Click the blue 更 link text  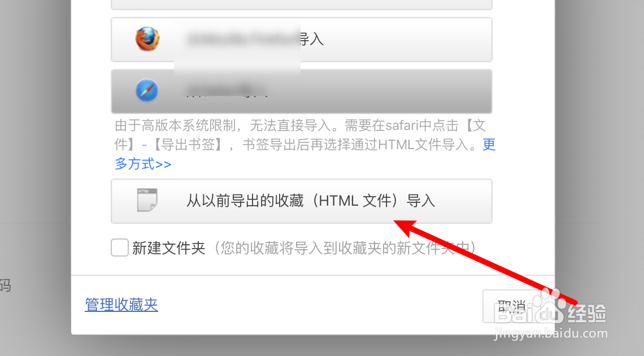pos(489,145)
